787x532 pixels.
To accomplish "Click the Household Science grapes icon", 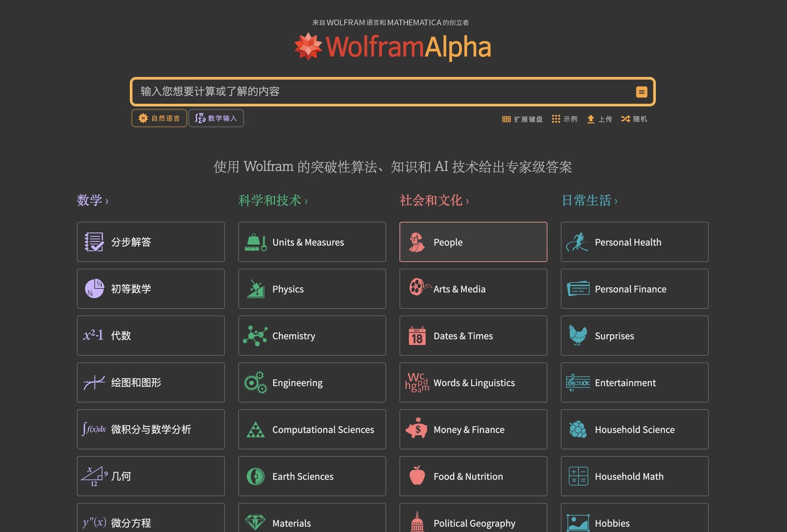I will 578,429.
